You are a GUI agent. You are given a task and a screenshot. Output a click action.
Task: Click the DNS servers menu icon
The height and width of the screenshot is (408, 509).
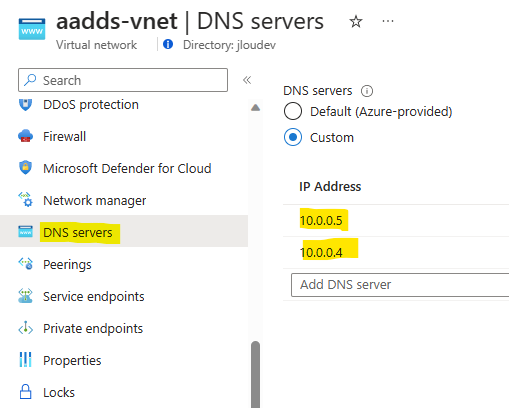pos(25,231)
